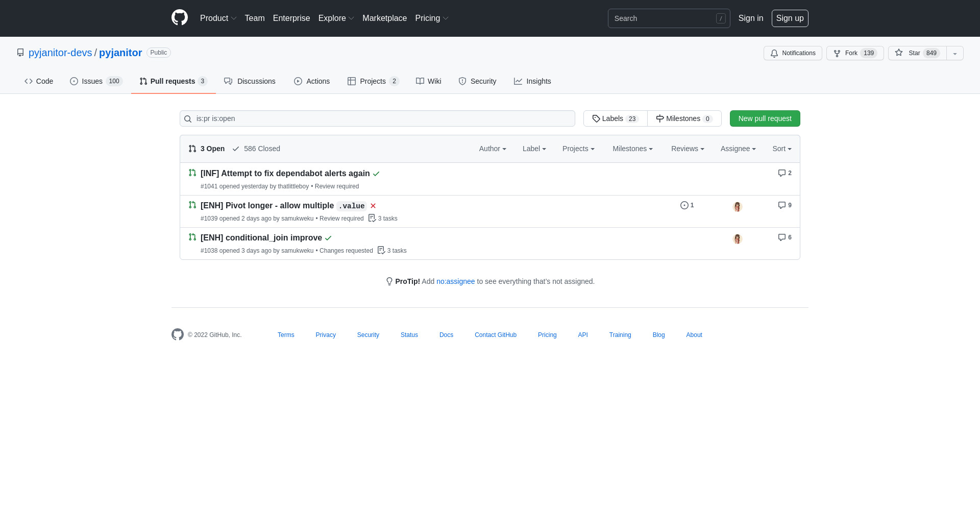
Task: Click the assignee avatar on Pivot longer PR
Action: coord(737,207)
